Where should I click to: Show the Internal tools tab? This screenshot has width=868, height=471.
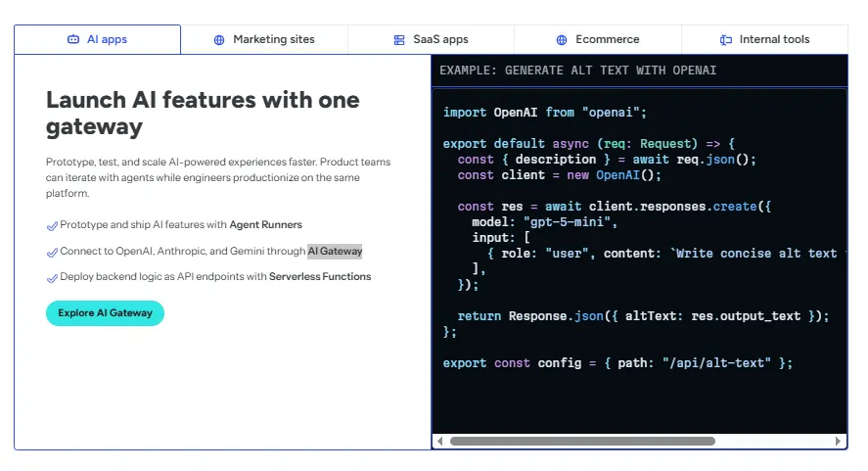pos(764,39)
